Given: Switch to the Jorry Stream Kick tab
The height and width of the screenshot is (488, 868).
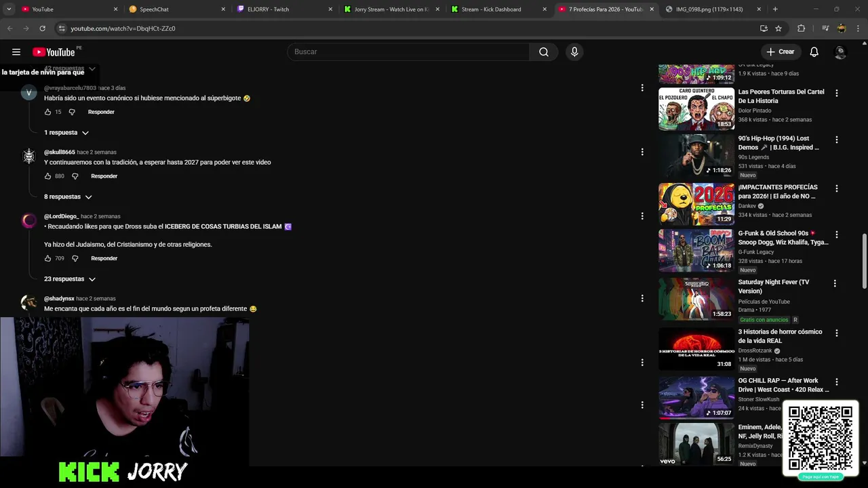Looking at the screenshot, I should click(391, 9).
